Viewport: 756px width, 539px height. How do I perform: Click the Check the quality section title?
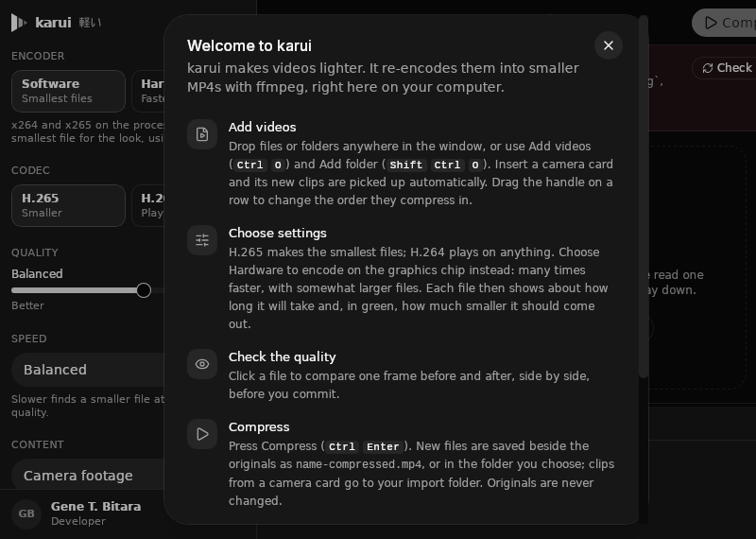pos(282,357)
